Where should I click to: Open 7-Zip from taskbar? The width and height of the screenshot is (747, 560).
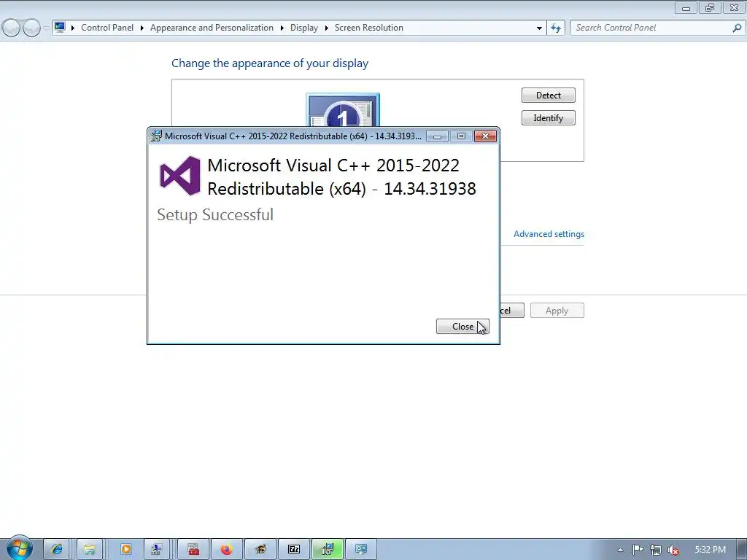click(x=294, y=550)
